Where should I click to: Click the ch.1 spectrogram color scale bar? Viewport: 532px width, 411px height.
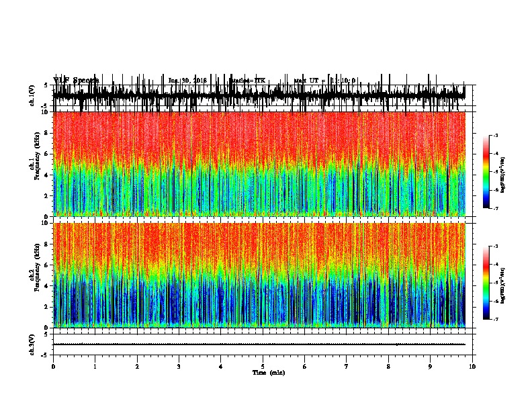tap(486, 172)
